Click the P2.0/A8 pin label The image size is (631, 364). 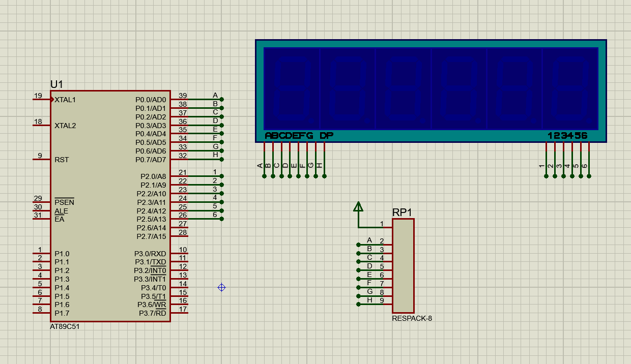pyautogui.click(x=153, y=176)
